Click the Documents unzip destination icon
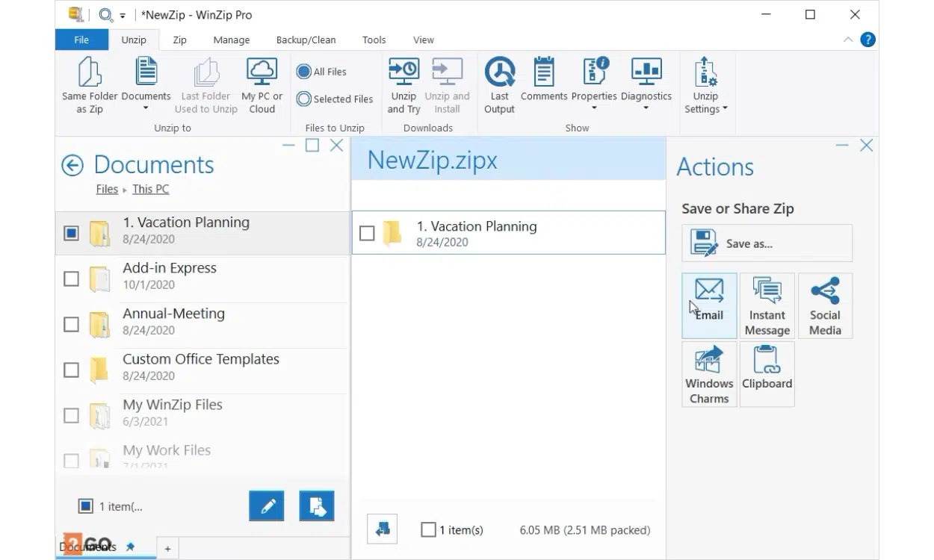The image size is (934, 560). point(146,72)
